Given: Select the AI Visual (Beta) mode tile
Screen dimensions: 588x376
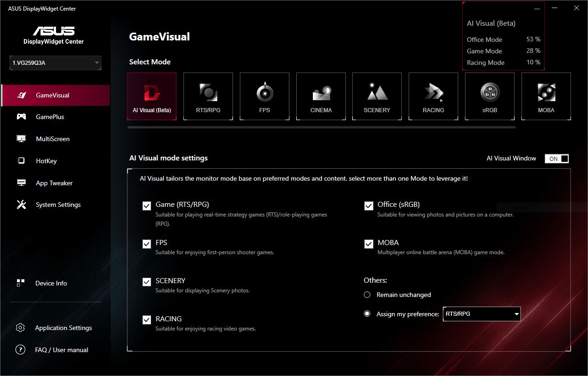Looking at the screenshot, I should (x=152, y=96).
